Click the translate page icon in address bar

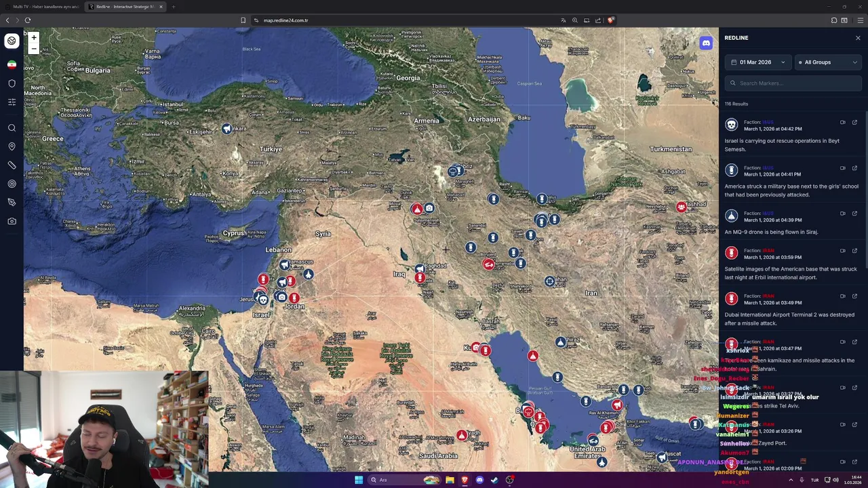point(563,20)
